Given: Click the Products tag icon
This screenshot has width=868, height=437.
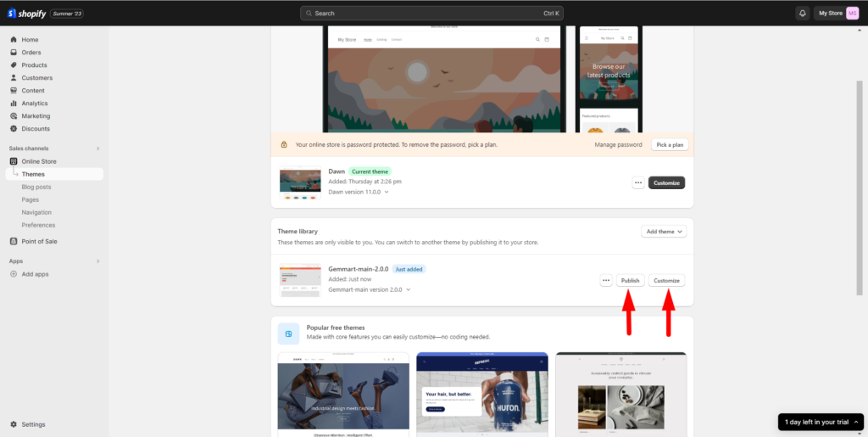Looking at the screenshot, I should coord(14,65).
